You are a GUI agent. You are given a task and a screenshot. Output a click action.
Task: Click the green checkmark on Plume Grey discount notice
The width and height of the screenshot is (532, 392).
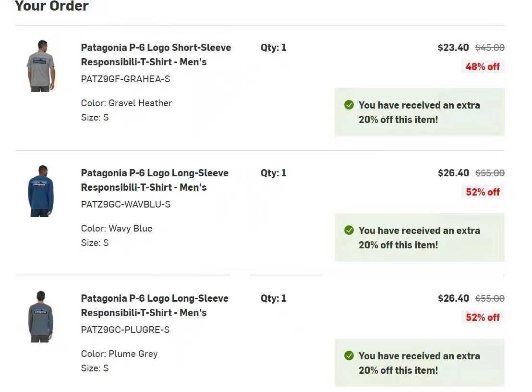(349, 355)
